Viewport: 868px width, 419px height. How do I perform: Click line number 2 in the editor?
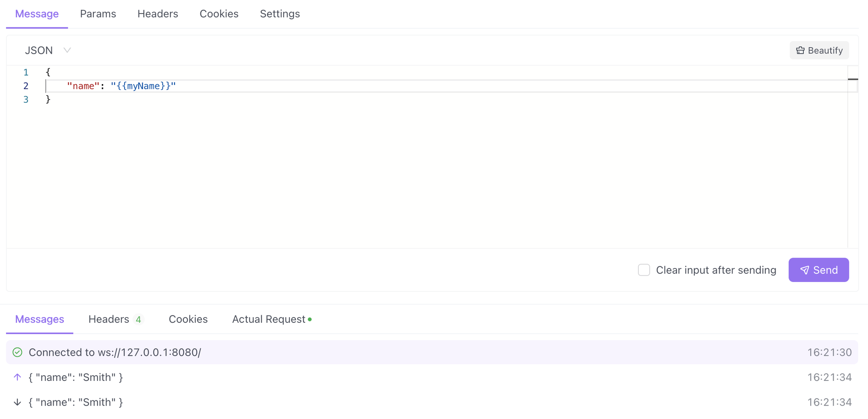click(26, 86)
